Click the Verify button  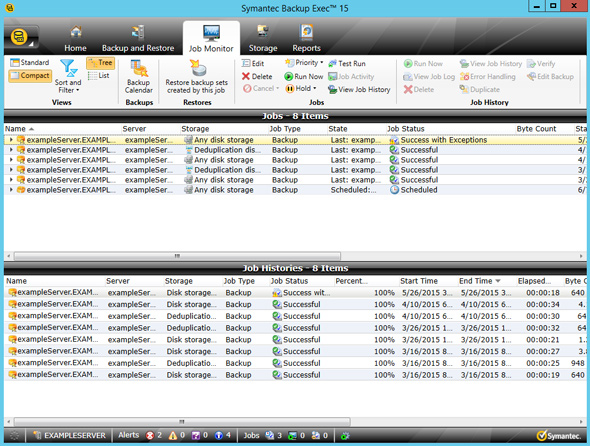point(541,64)
